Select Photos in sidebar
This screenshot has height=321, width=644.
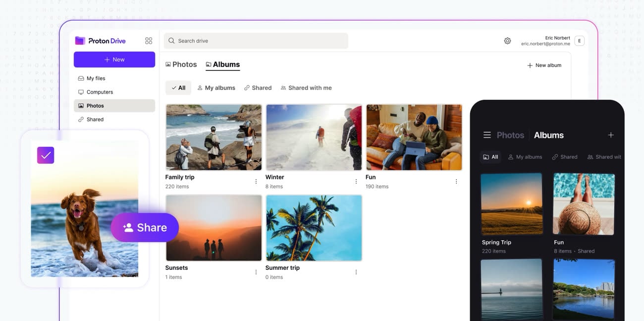tap(114, 106)
